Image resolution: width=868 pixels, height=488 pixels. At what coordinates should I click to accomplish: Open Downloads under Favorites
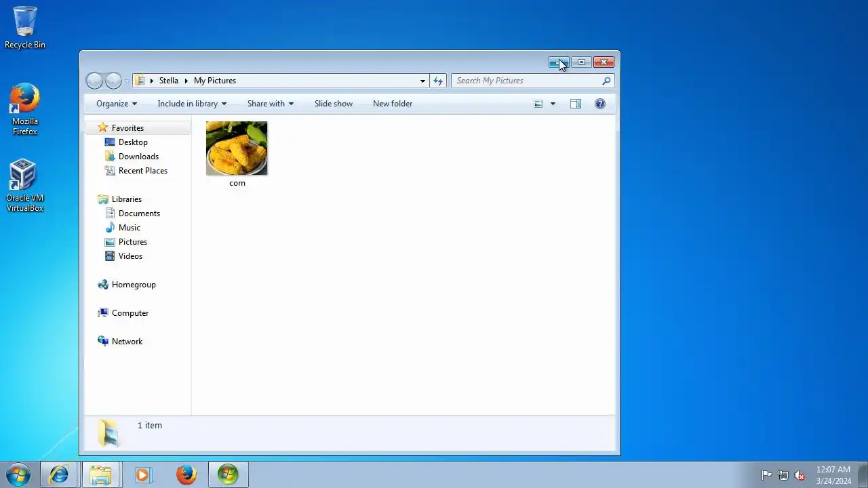point(138,157)
